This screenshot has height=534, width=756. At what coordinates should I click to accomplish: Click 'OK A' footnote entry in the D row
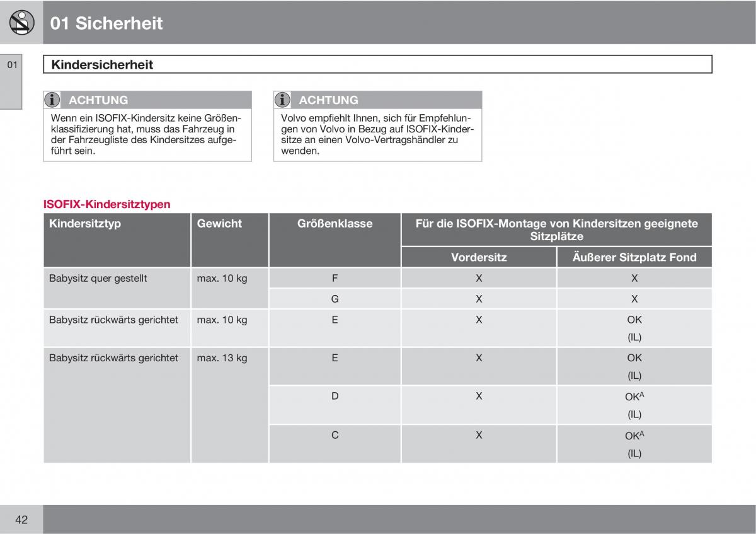634,397
